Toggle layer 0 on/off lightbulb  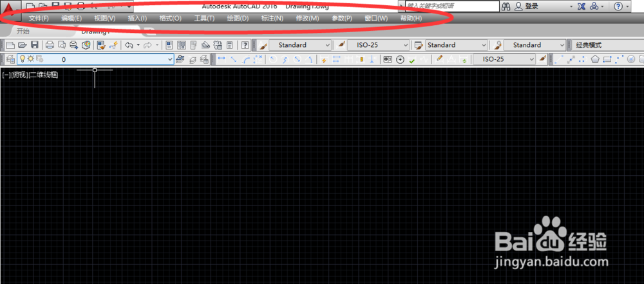pos(22,59)
